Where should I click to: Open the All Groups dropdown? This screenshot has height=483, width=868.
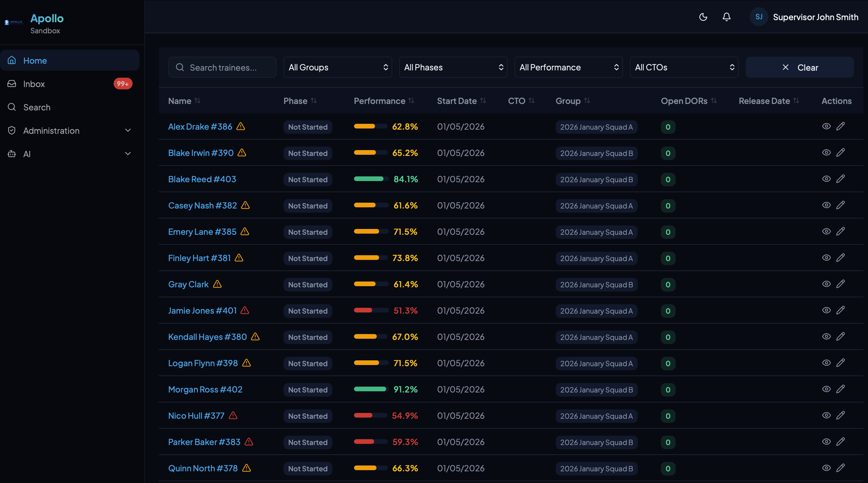pyautogui.click(x=338, y=67)
